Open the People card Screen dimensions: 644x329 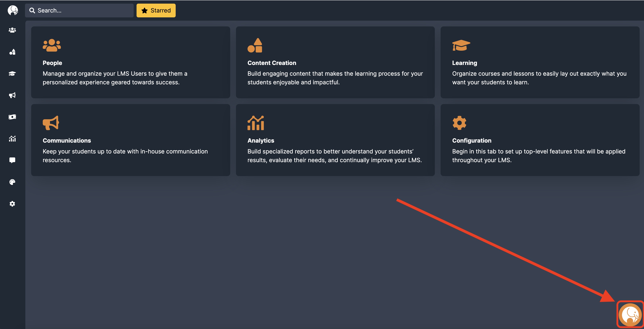130,62
